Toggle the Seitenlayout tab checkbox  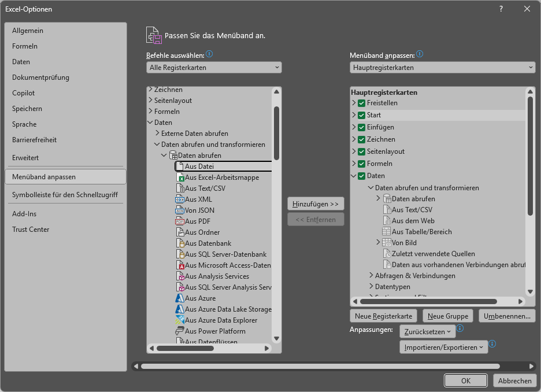[x=362, y=151]
